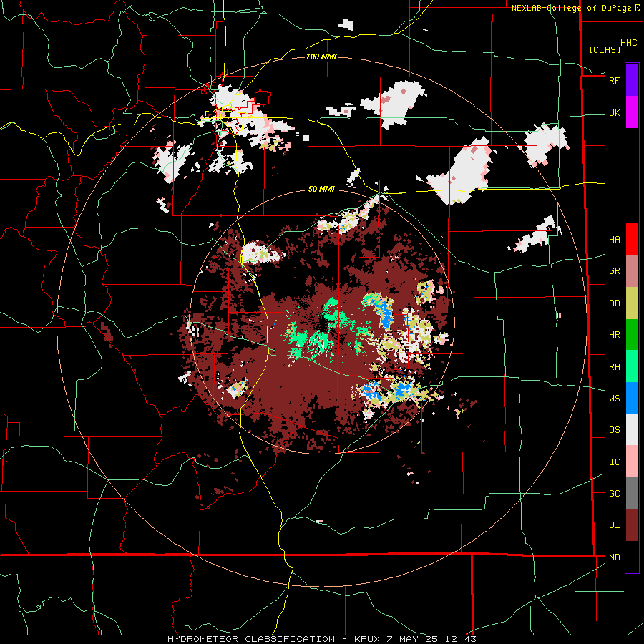Viewport: 644px width, 644px height.
Task: Click the dark green HR swatch
Action: [x=632, y=335]
